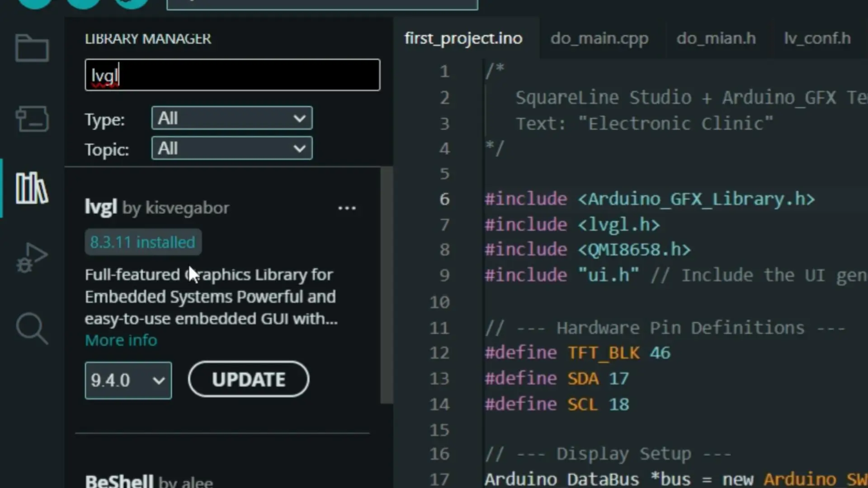This screenshot has height=488, width=868.
Task: Open the Topic filter dropdown
Action: 231,148
